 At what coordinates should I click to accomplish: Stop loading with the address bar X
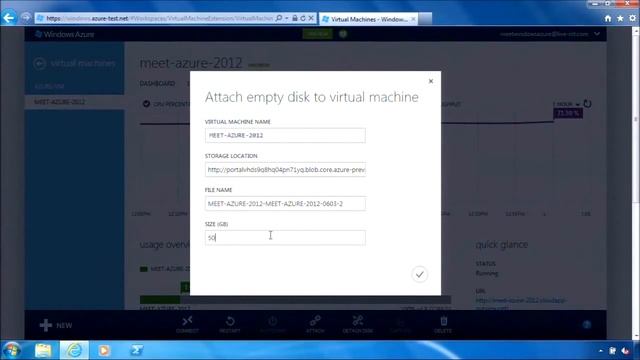[x=311, y=18]
